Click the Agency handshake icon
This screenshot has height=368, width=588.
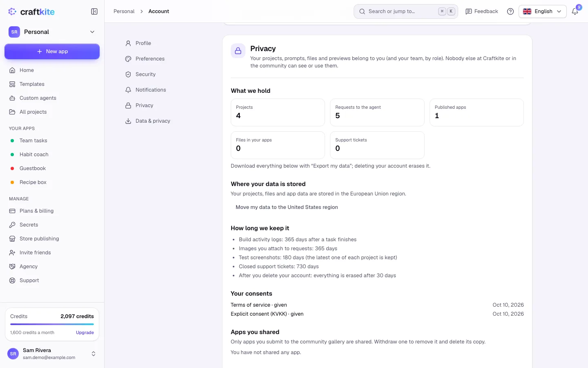(12, 267)
